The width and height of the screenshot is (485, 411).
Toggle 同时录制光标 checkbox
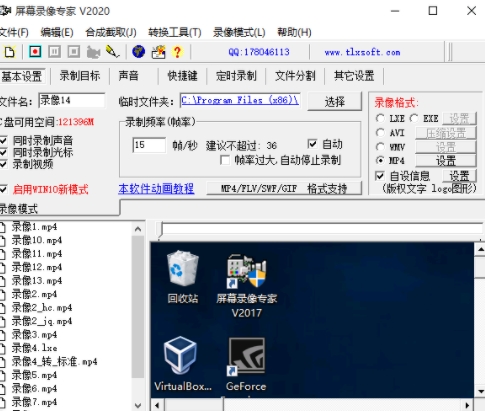[3, 152]
